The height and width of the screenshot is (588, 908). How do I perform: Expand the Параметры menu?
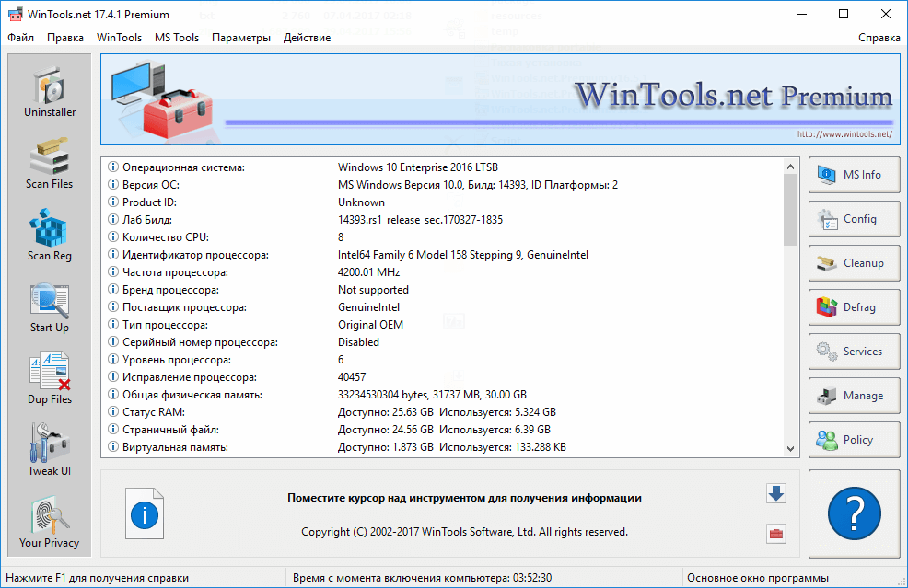pos(241,38)
